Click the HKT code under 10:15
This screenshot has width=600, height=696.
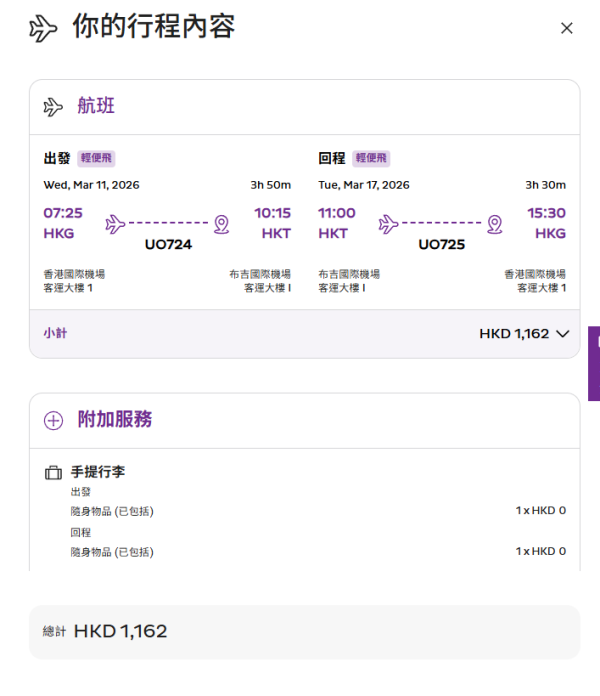pos(276,233)
